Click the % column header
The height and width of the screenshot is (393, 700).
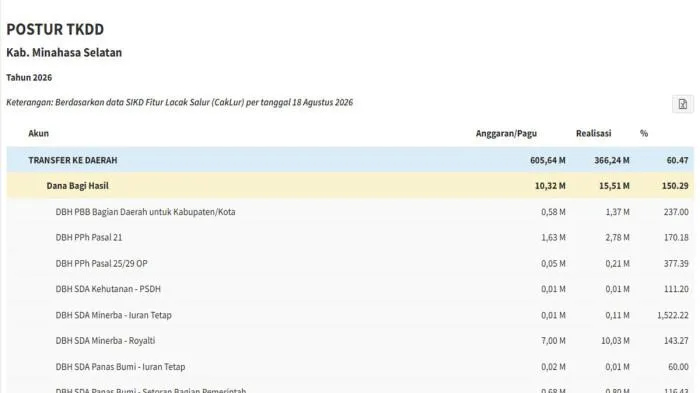point(644,133)
